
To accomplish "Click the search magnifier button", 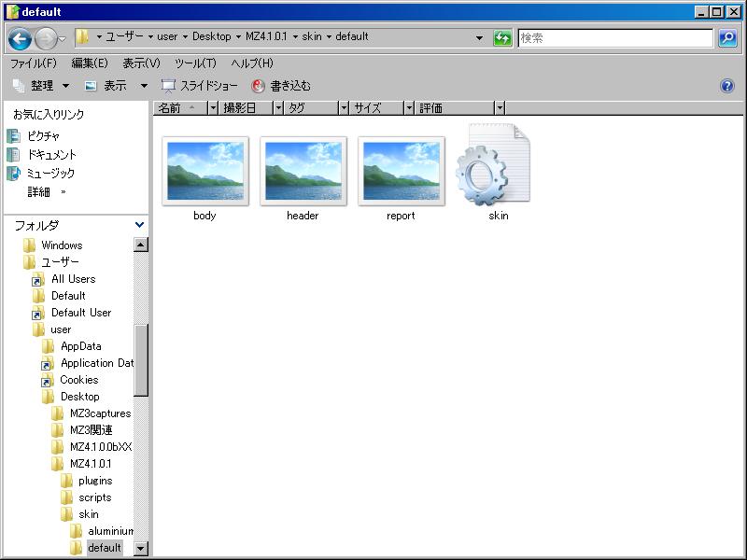I will (727, 38).
